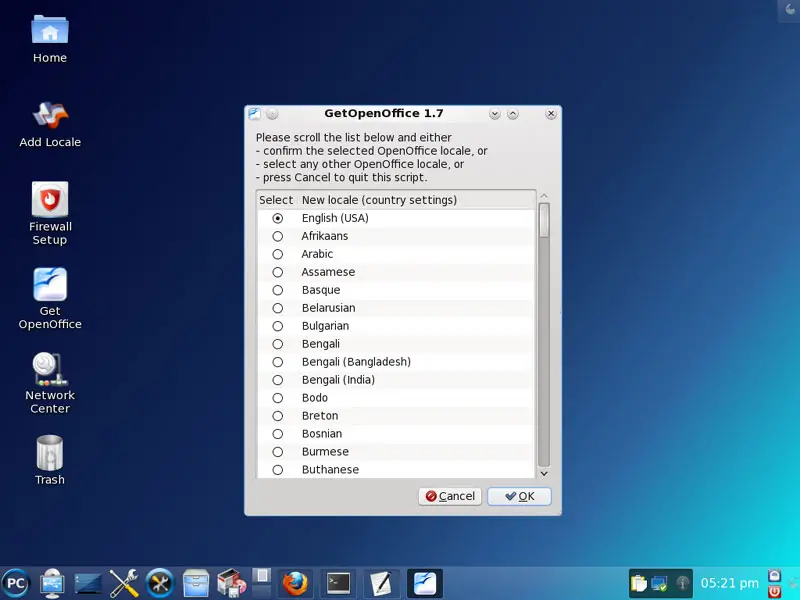
Task: Click the red power shutdown button
Action: click(x=774, y=591)
